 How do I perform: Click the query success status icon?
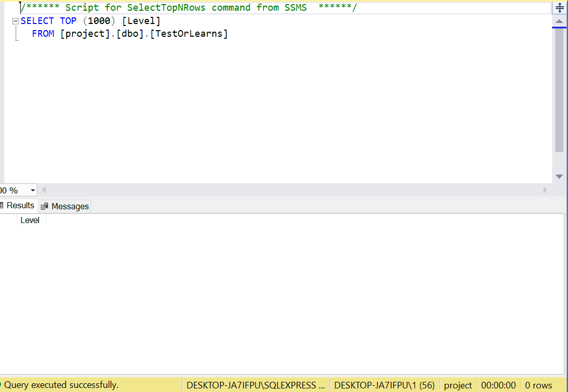[1, 385]
